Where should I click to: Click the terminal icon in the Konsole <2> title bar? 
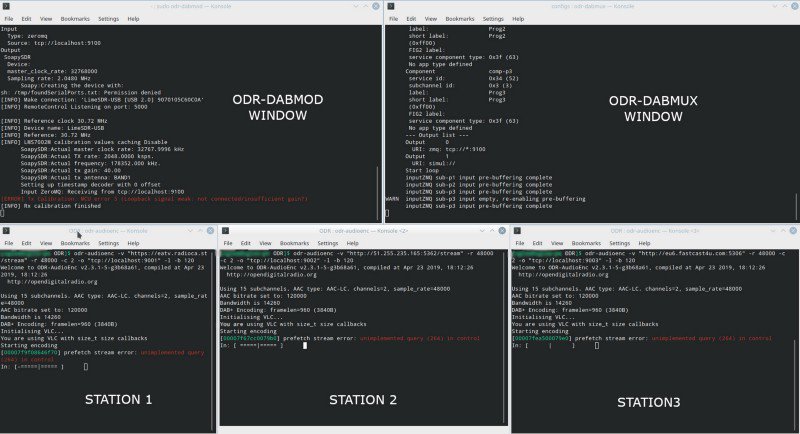coord(226,231)
